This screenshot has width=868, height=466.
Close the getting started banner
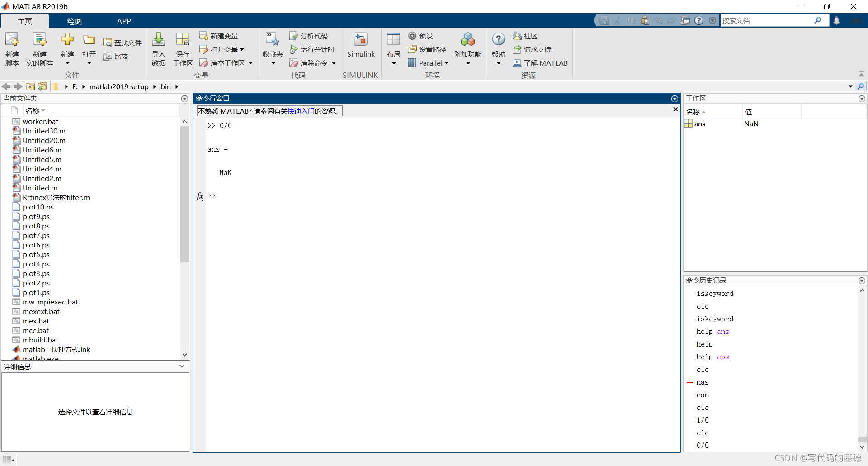pyautogui.click(x=675, y=109)
